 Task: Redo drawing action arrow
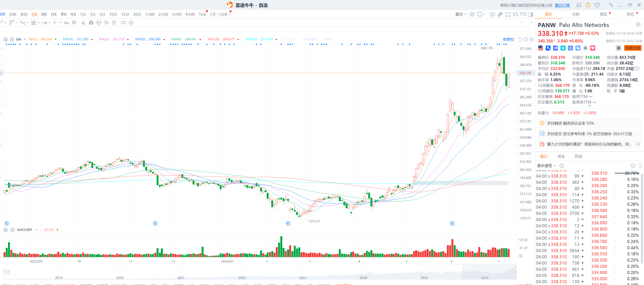tap(531, 23)
